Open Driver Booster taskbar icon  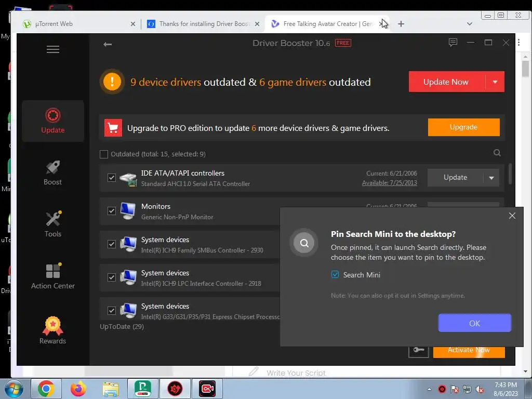tap(175, 389)
